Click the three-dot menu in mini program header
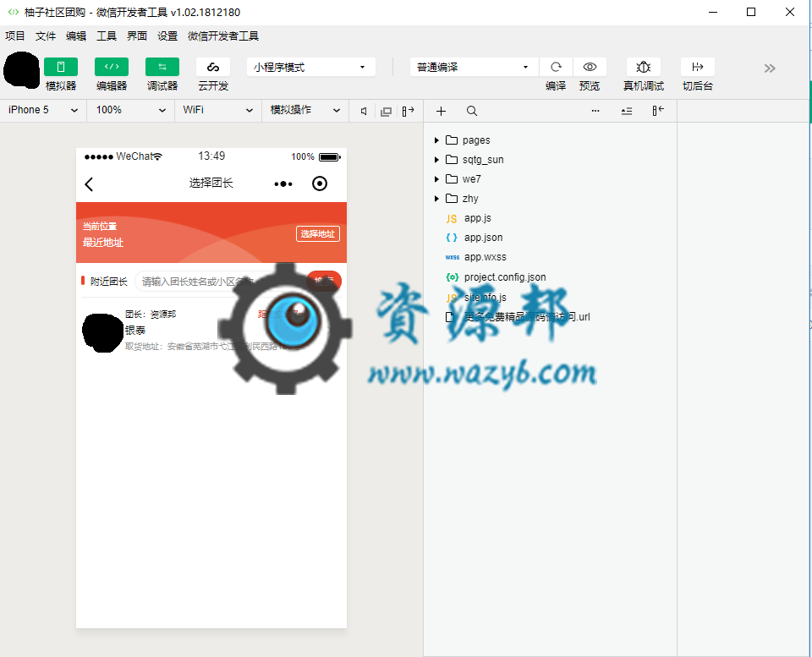 [283, 183]
